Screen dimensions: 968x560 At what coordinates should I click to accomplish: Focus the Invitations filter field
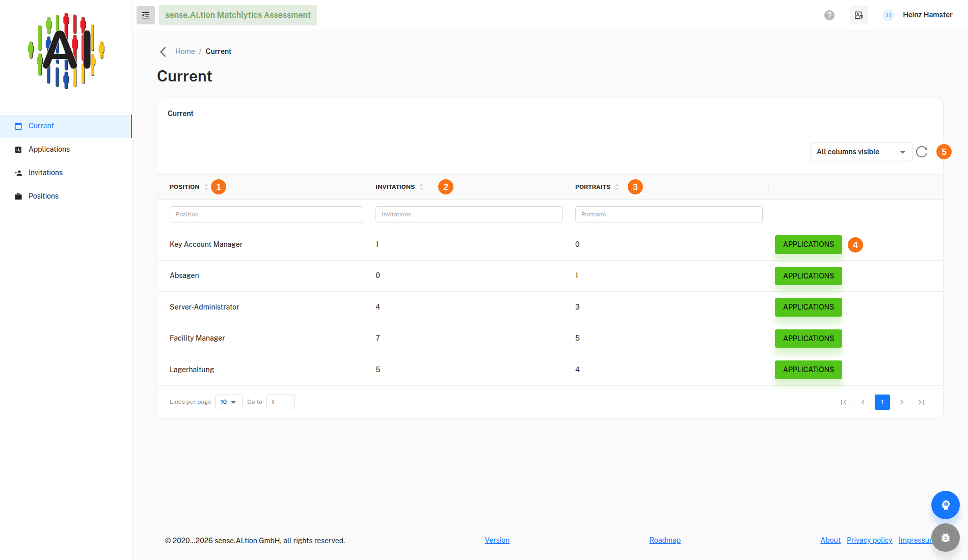(x=469, y=214)
